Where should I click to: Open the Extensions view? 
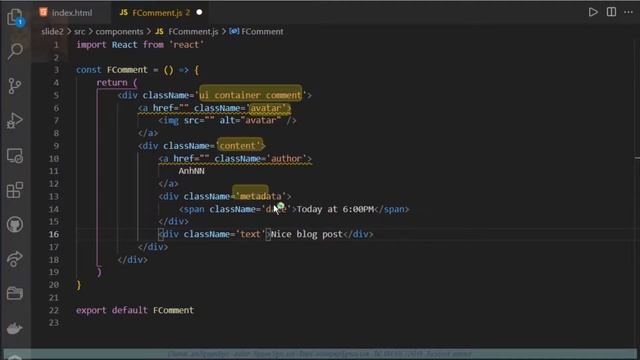click(15, 190)
